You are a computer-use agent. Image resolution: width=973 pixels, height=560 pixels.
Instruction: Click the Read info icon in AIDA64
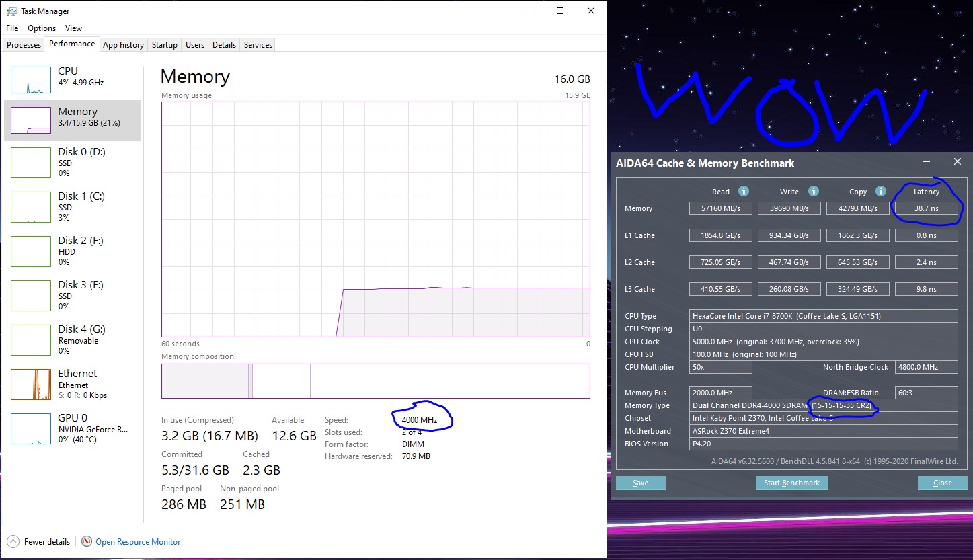744,191
